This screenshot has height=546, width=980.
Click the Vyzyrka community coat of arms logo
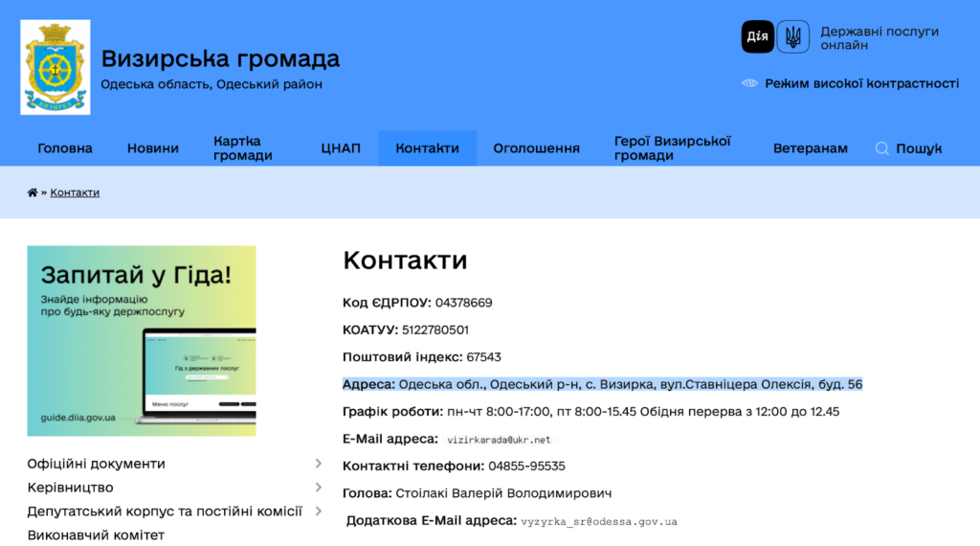[56, 67]
